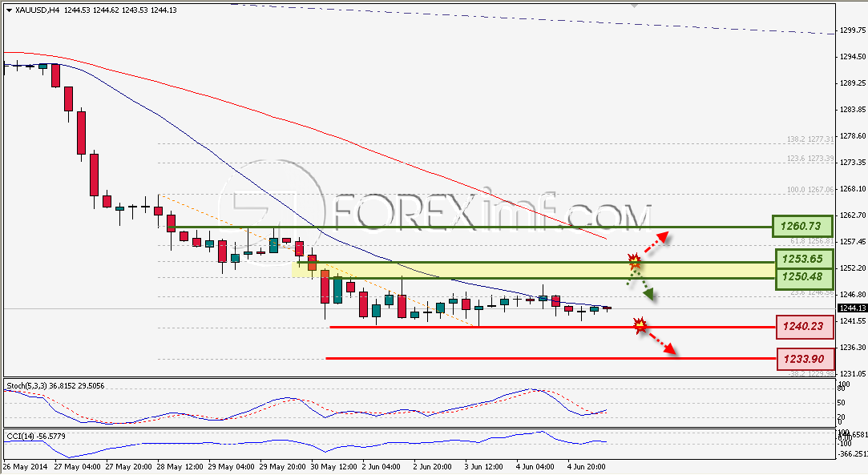Click the Stoch(5,3,3) indicator label
The image size is (868, 475).
click(x=55, y=386)
